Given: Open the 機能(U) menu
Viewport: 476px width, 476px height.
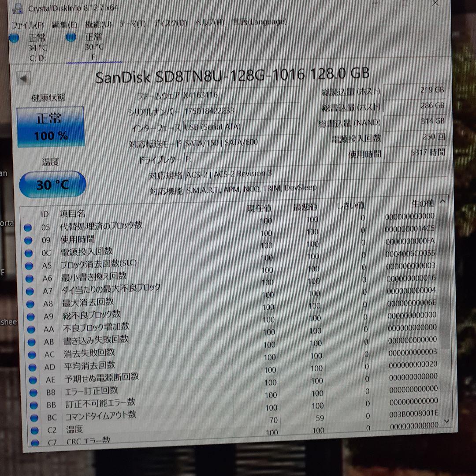Looking at the screenshot, I should (98, 24).
